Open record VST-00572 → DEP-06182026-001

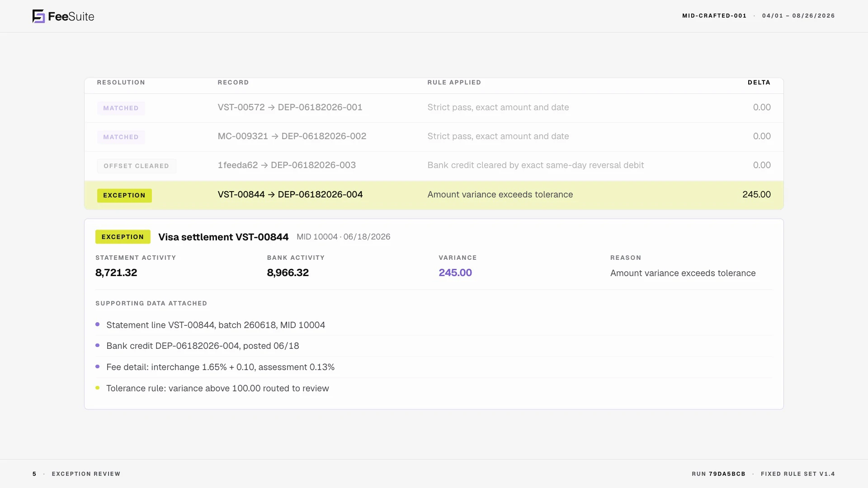[290, 108]
